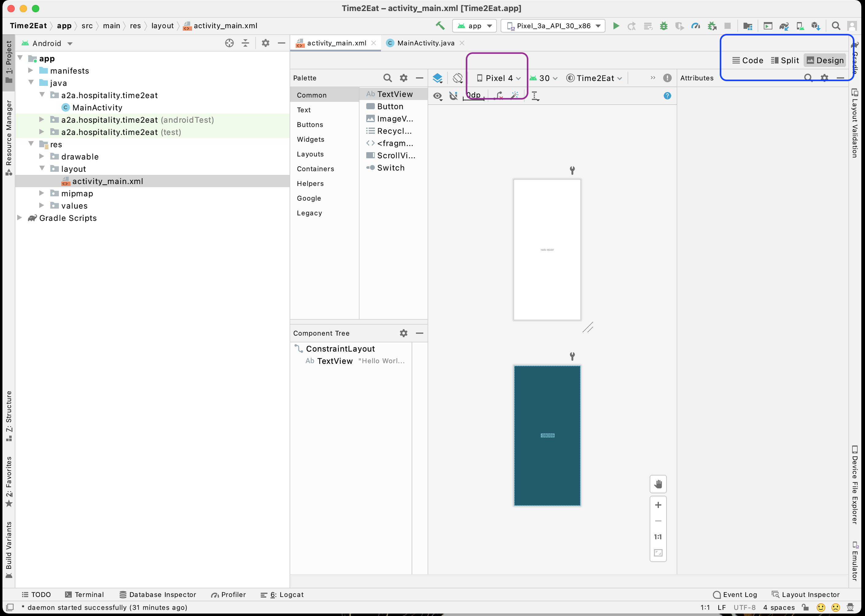The height and width of the screenshot is (616, 865).
Task: Open the Event Log panel
Action: pos(735,595)
